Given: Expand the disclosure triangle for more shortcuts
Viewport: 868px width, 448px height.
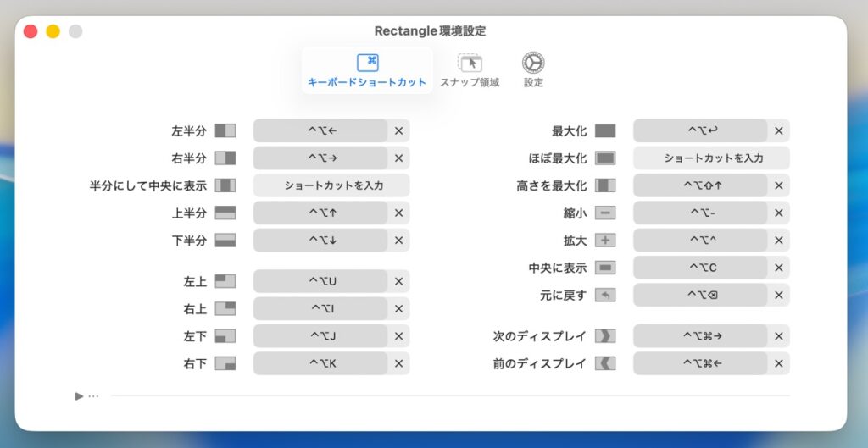Looking at the screenshot, I should (79, 396).
